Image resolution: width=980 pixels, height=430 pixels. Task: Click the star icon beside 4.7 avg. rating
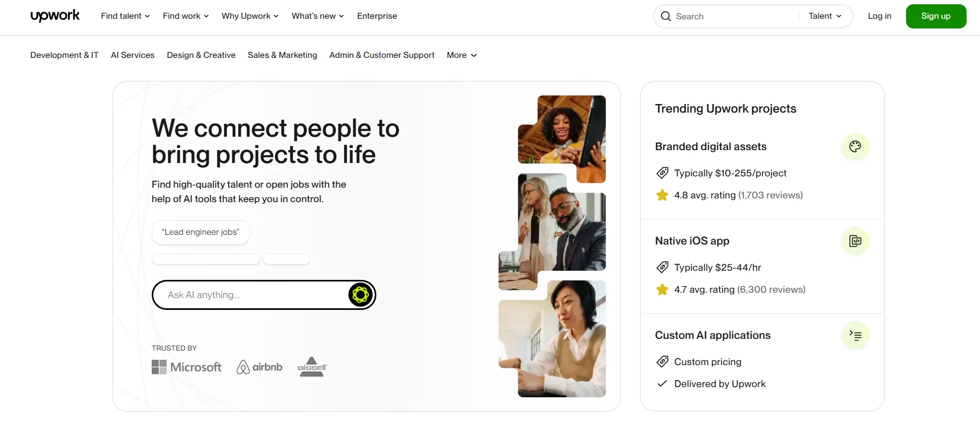[663, 290]
